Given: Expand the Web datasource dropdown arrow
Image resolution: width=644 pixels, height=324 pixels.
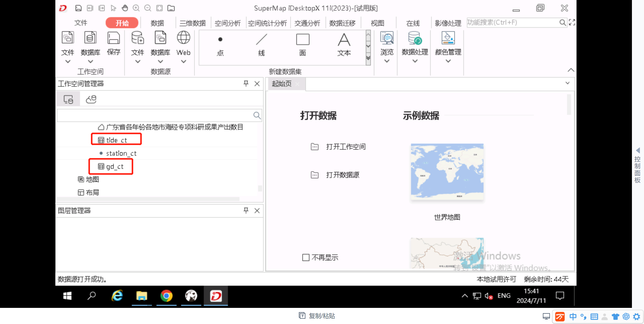Looking at the screenshot, I should click(183, 61).
